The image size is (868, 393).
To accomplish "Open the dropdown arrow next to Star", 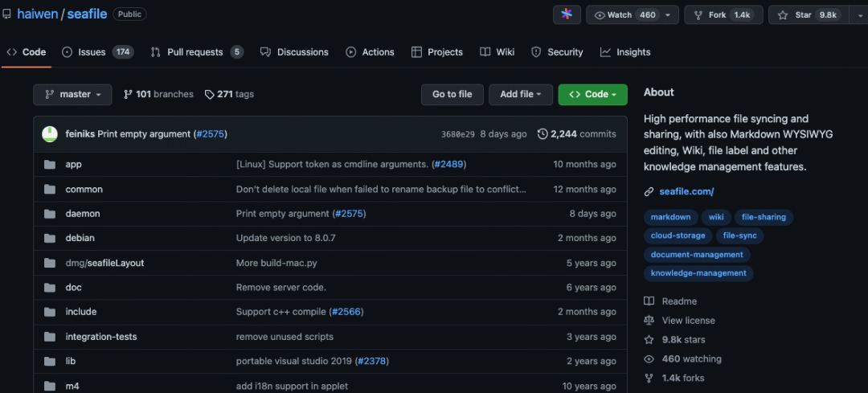I will tap(858, 15).
